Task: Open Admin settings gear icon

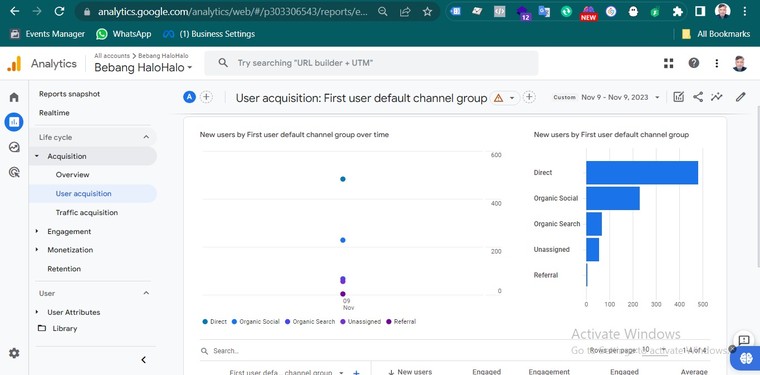Action: pyautogui.click(x=14, y=353)
